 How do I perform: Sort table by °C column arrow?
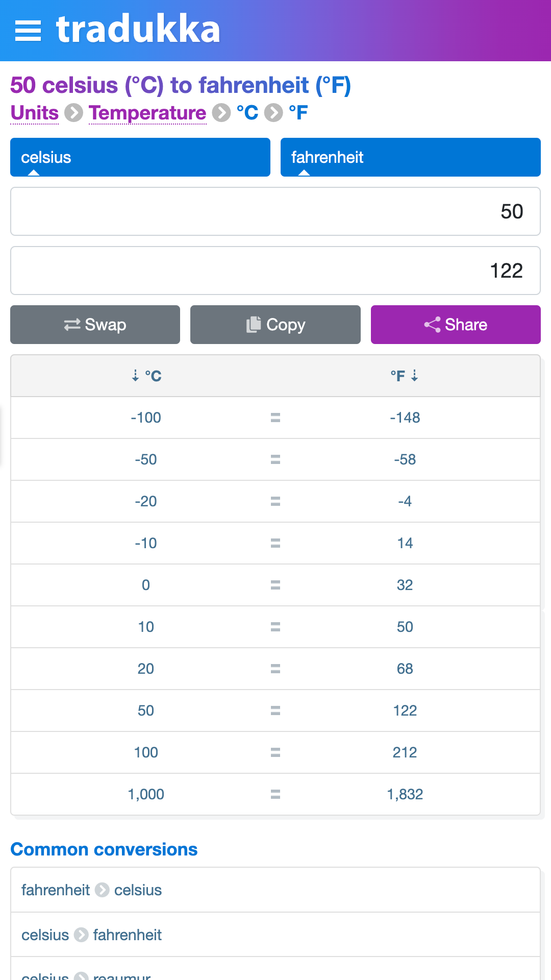click(x=135, y=376)
